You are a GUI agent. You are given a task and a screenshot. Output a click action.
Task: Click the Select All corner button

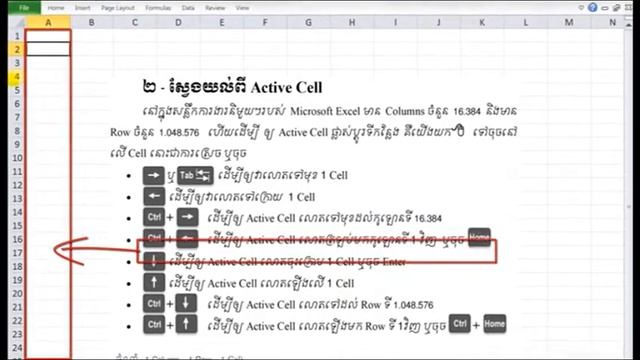pyautogui.click(x=17, y=22)
